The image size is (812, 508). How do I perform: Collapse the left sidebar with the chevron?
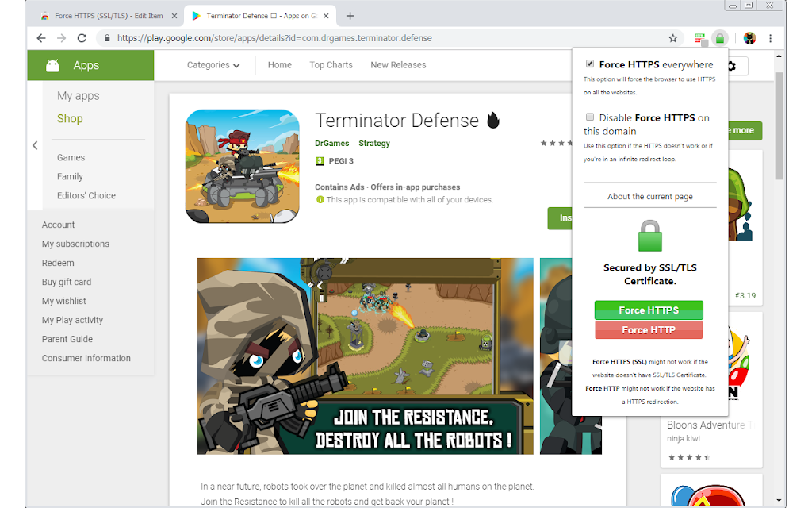pos(35,146)
